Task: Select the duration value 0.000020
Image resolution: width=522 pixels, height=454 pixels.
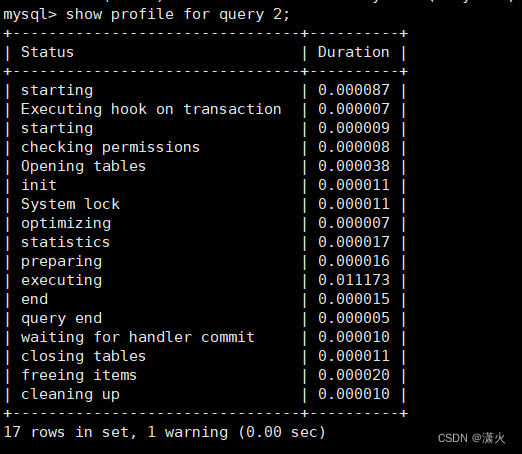Action: (354, 375)
